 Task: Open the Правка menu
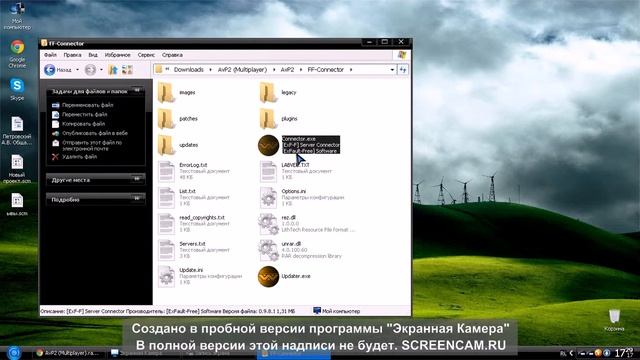click(72, 55)
